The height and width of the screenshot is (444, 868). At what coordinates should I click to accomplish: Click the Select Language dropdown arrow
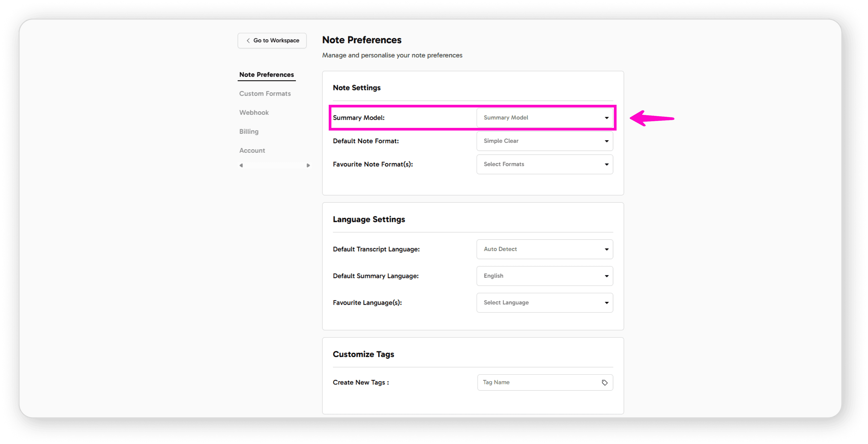coord(607,303)
